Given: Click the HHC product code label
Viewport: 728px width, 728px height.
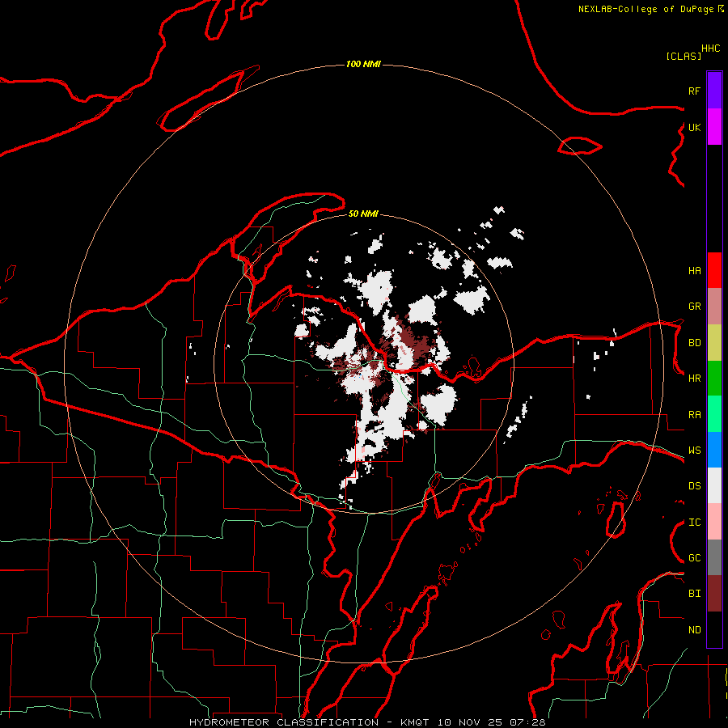Looking at the screenshot, I should pos(711,49).
